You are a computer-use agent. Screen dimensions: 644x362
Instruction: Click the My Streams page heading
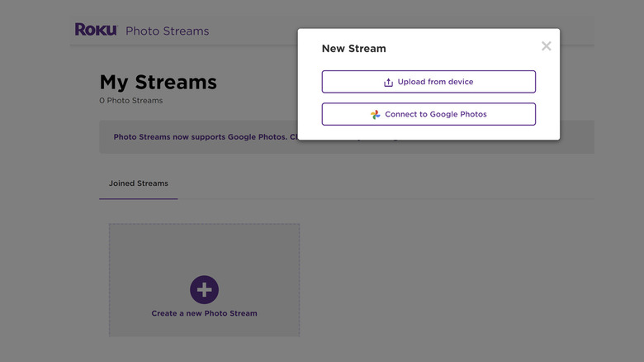coord(158,82)
